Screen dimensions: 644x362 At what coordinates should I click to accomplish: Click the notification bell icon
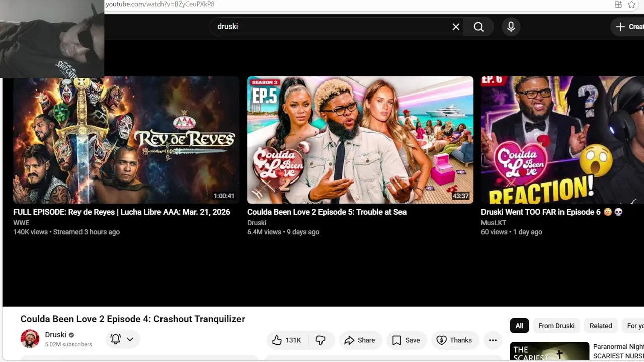(x=116, y=339)
